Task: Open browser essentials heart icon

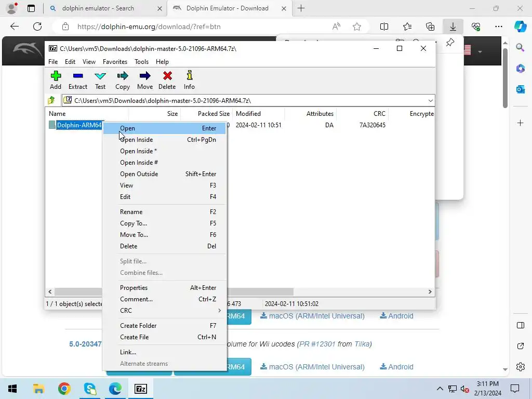Action: (476, 26)
